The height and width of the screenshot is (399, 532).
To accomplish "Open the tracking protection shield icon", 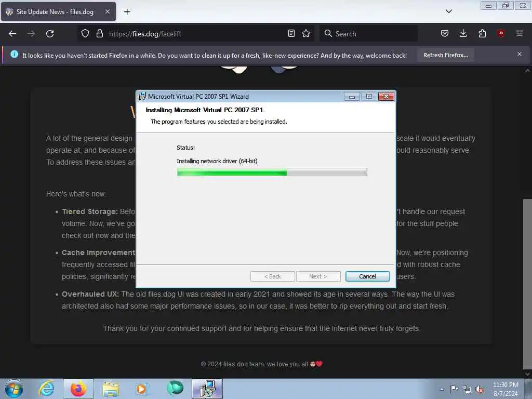I will click(x=85, y=34).
